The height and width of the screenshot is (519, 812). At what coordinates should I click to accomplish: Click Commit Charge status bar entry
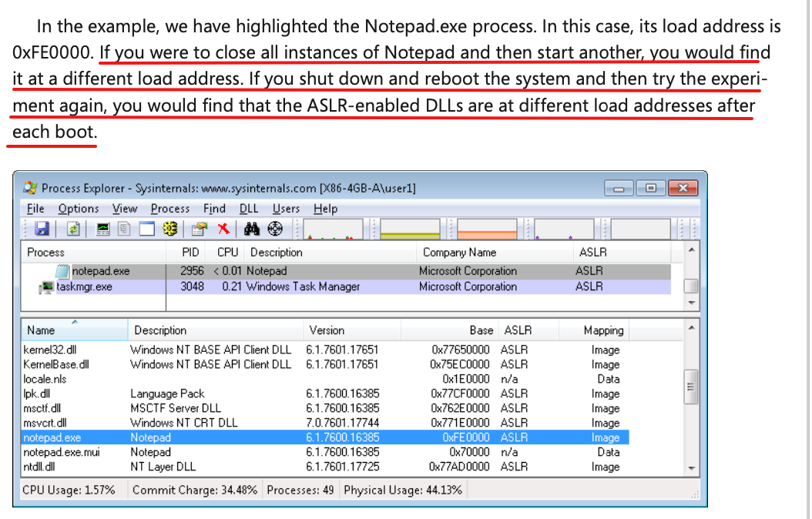[195, 490]
